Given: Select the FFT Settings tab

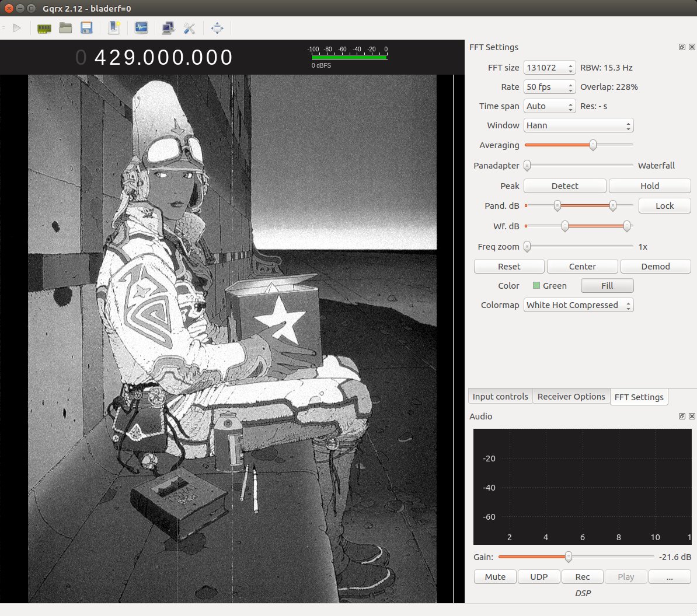Looking at the screenshot, I should pyautogui.click(x=639, y=397).
